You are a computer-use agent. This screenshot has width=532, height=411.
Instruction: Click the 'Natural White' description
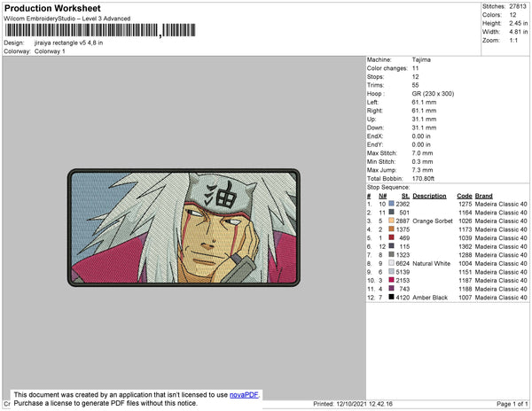tap(432, 263)
